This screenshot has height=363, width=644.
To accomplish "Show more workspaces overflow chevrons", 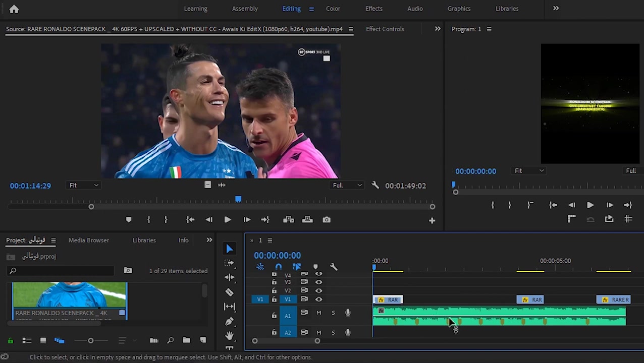I will pos(556,8).
